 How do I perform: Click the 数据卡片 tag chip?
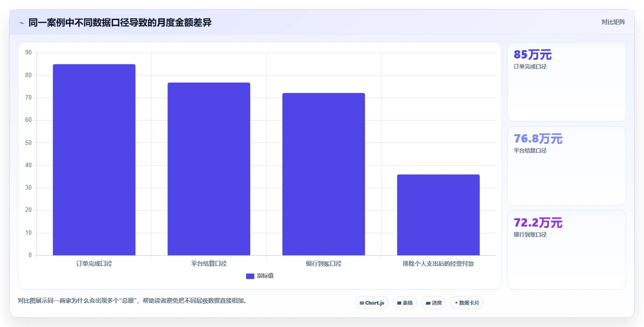point(467,303)
